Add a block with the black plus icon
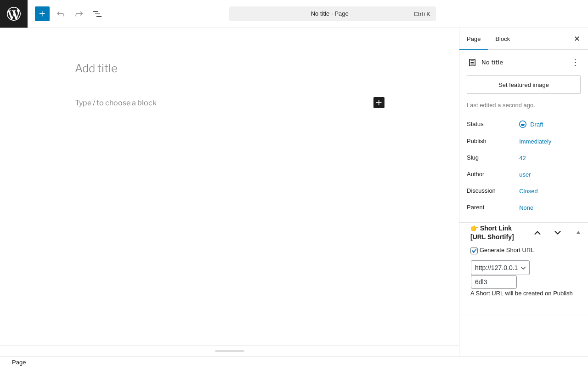Screen dimensions: 588x368 [379, 103]
